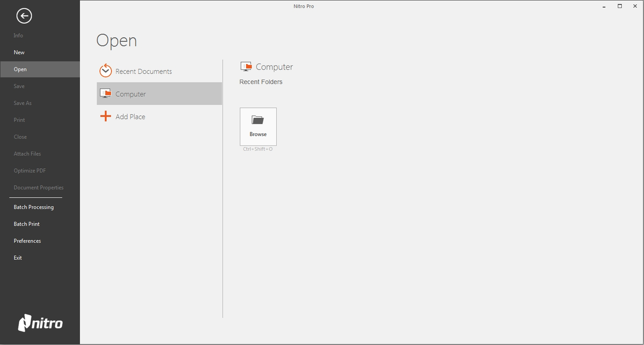
Task: Click the Browse button label
Action: click(258, 134)
